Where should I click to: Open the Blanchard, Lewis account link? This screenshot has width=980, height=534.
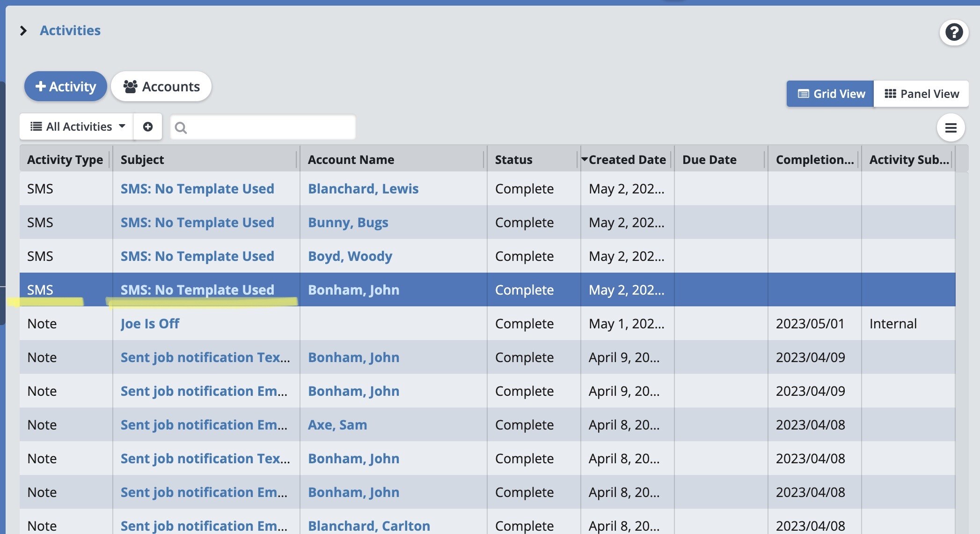(363, 189)
